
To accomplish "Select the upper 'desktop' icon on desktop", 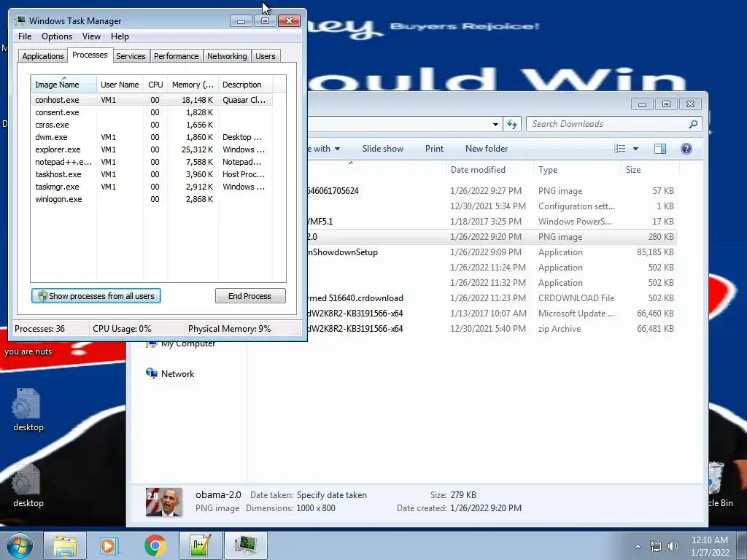I will click(28, 410).
